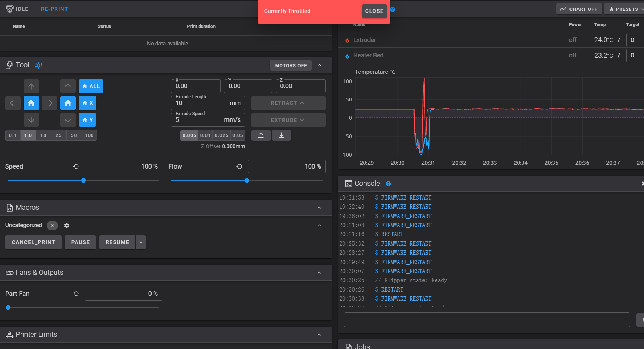This screenshot has width=644, height=349.
Task: Open the RESUME macro options dropdown
Action: [141, 242]
